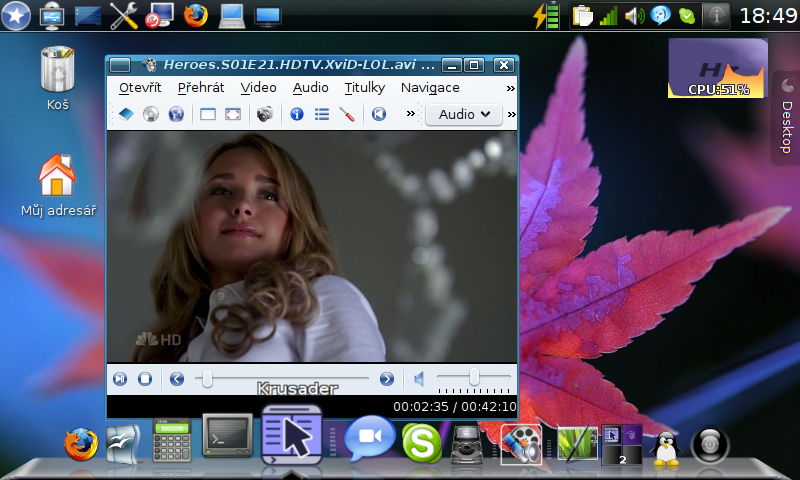The width and height of the screenshot is (800, 480).
Task: Expand main toolbar overflow chevron
Action: 410,113
